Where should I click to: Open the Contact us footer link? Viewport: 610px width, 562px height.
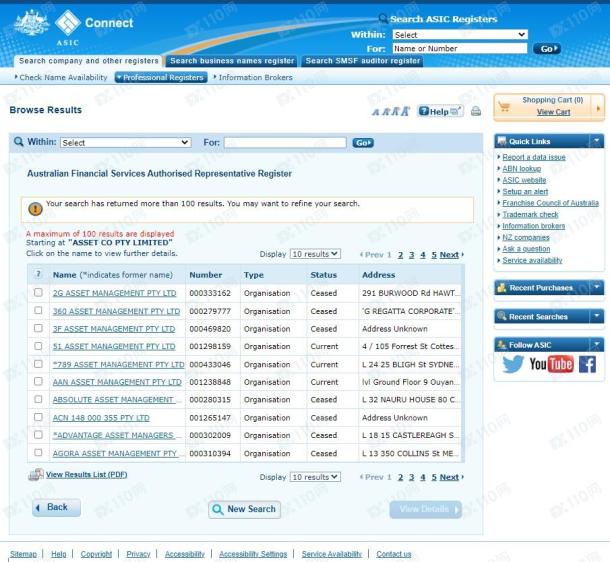[393, 554]
